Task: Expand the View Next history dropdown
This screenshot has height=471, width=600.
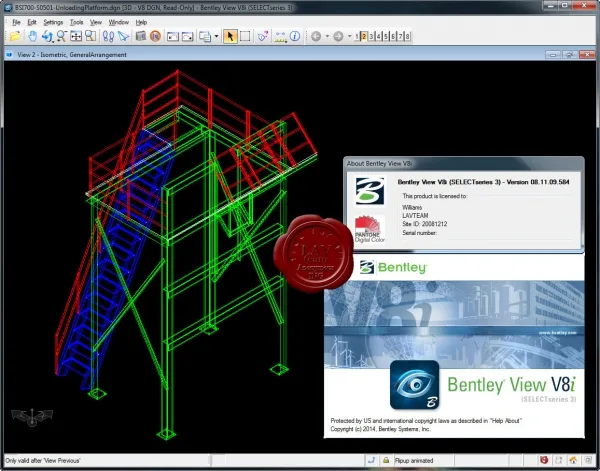Action: click(x=349, y=36)
